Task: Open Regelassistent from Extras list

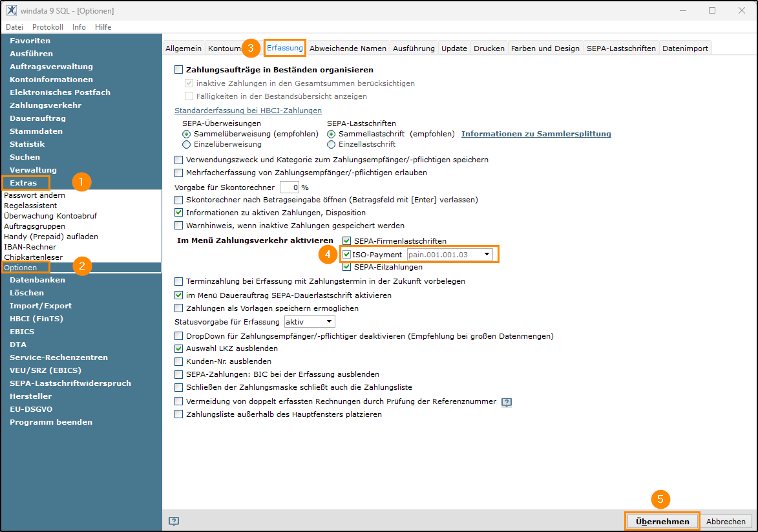Action: pos(30,206)
